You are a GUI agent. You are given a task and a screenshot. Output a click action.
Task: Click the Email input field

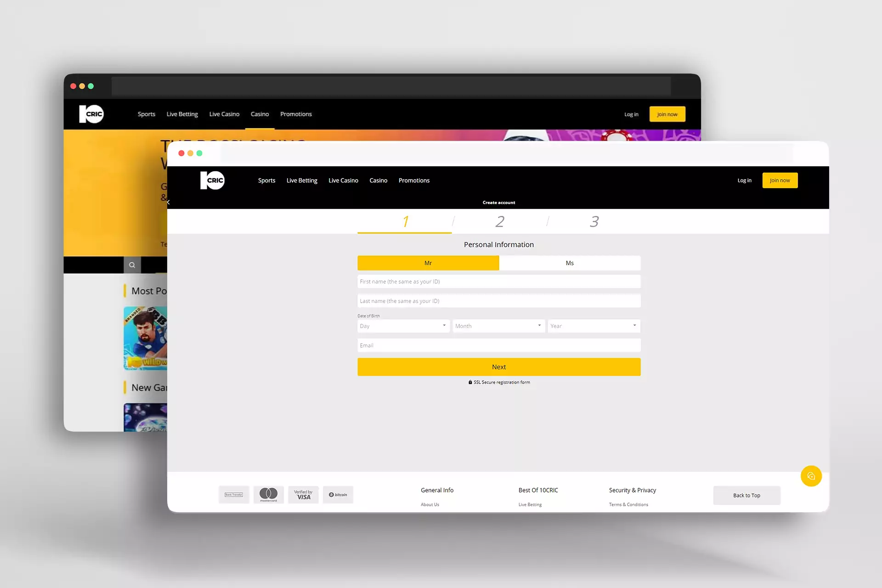(x=499, y=345)
